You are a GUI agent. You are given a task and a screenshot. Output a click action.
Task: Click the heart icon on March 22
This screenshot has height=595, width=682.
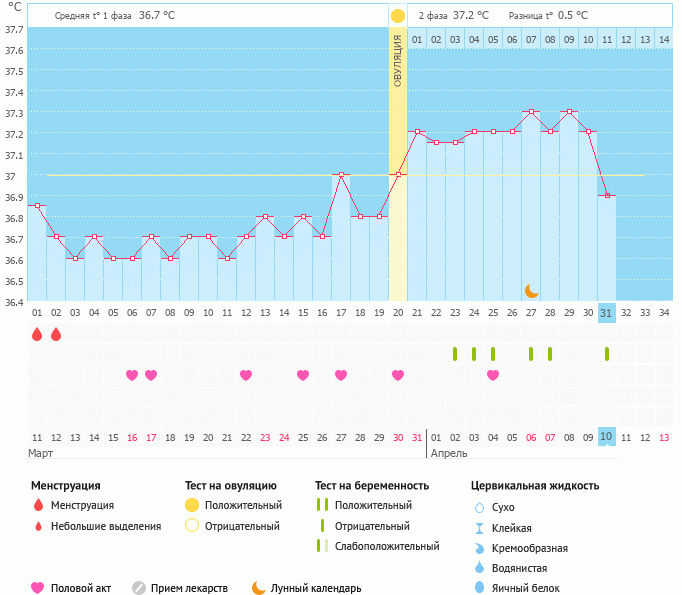click(x=246, y=375)
